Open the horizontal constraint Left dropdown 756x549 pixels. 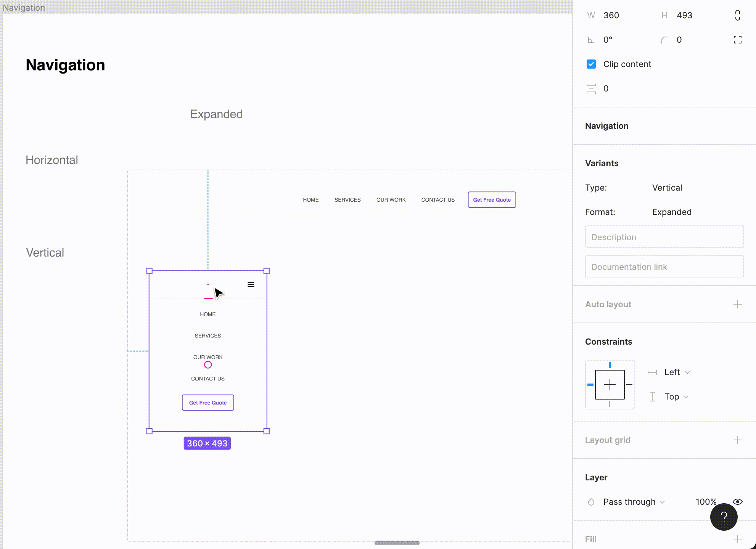(x=676, y=372)
